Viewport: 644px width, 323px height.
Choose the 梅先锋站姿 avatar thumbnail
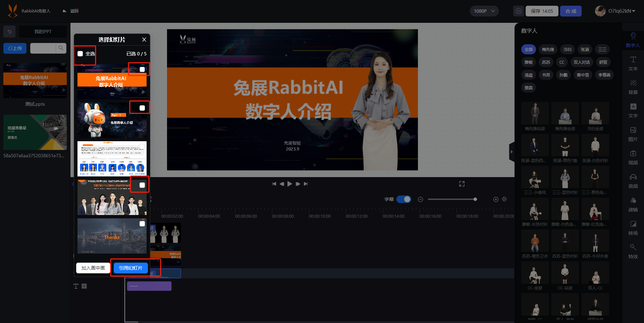pyautogui.click(x=535, y=114)
